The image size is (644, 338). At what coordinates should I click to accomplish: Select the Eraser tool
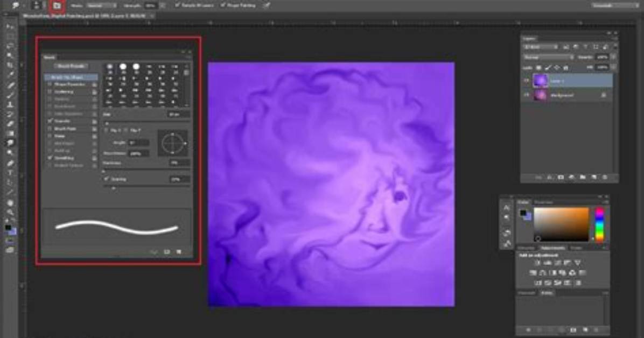coord(10,124)
